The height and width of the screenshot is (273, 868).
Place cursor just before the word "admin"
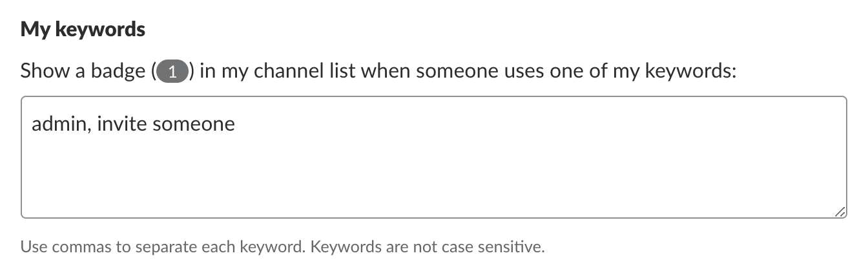32,124
